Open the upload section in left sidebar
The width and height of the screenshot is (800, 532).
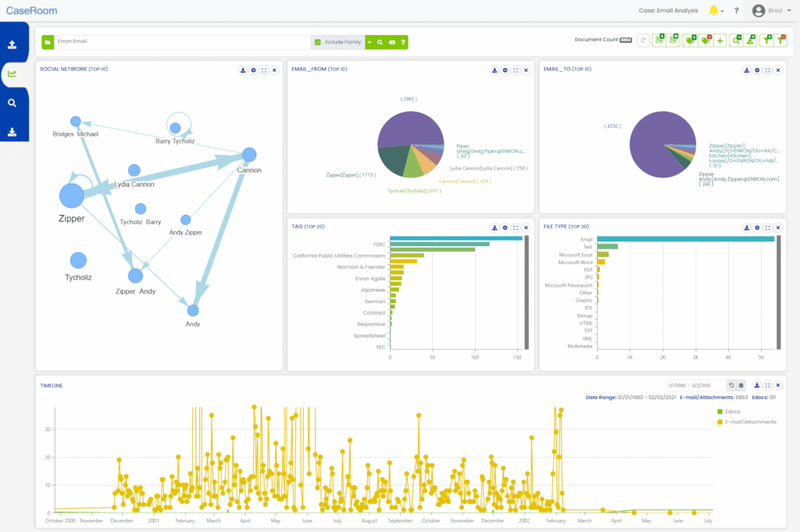point(12,45)
